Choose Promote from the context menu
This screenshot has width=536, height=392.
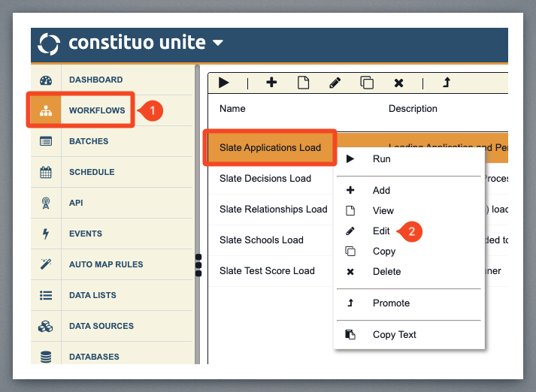[409, 303]
